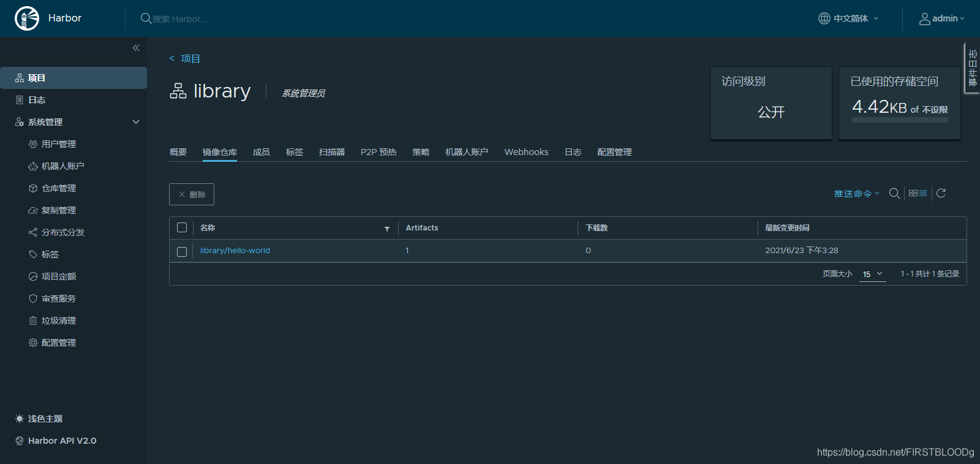Check the library/hello-world row checkbox

pyautogui.click(x=182, y=252)
